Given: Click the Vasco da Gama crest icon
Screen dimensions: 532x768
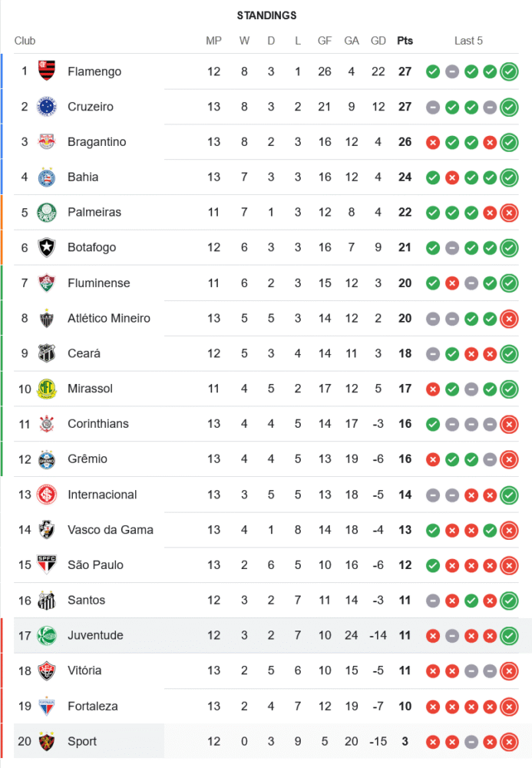Looking at the screenshot, I should pos(47,529).
